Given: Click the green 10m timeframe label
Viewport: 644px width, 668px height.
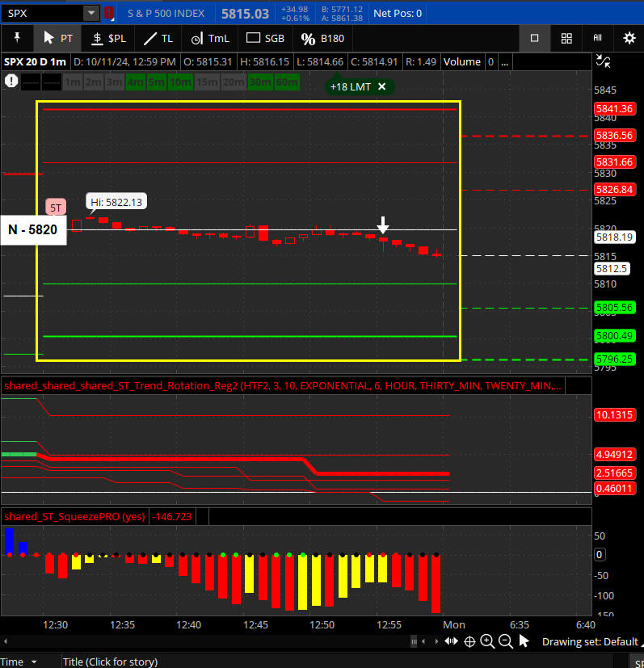Looking at the screenshot, I should click(x=181, y=82).
